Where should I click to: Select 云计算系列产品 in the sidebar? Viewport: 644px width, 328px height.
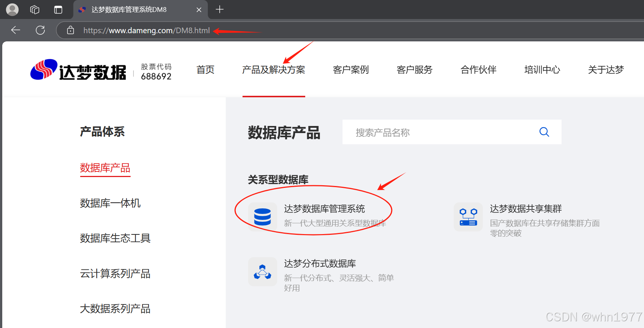coord(115,274)
